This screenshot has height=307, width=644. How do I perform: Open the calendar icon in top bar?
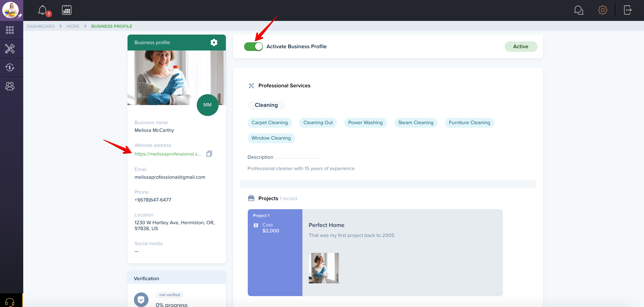point(66,10)
